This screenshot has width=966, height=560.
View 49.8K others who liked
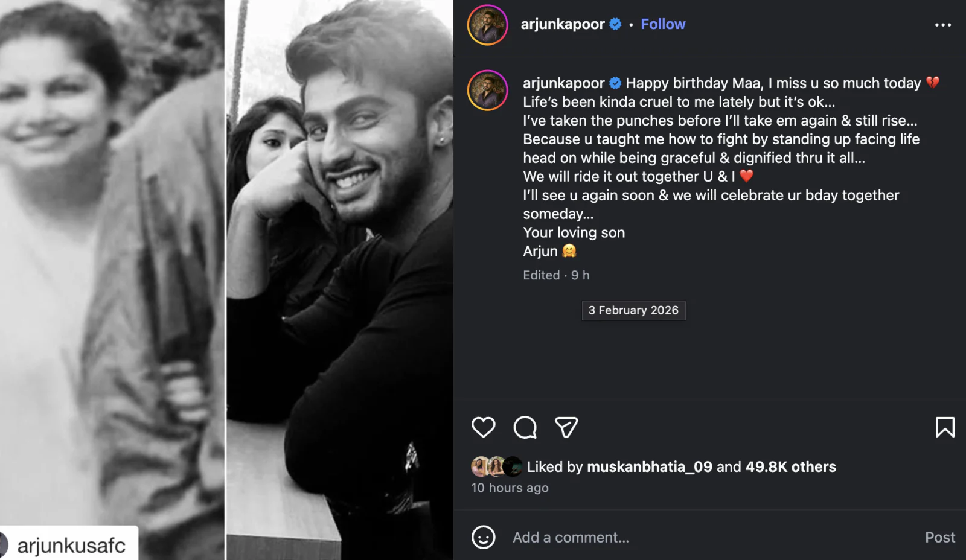792,466
